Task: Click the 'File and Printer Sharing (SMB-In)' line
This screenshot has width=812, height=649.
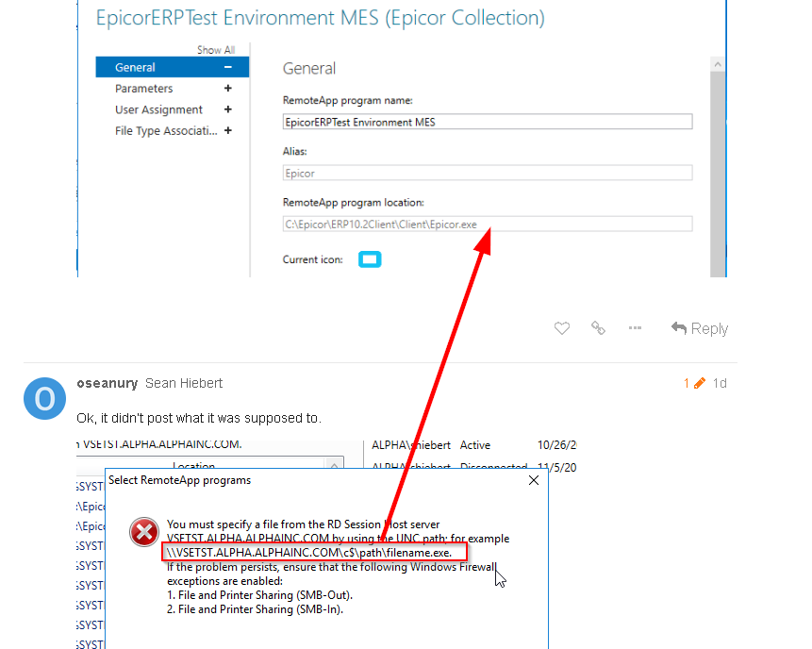Action: coord(255,609)
